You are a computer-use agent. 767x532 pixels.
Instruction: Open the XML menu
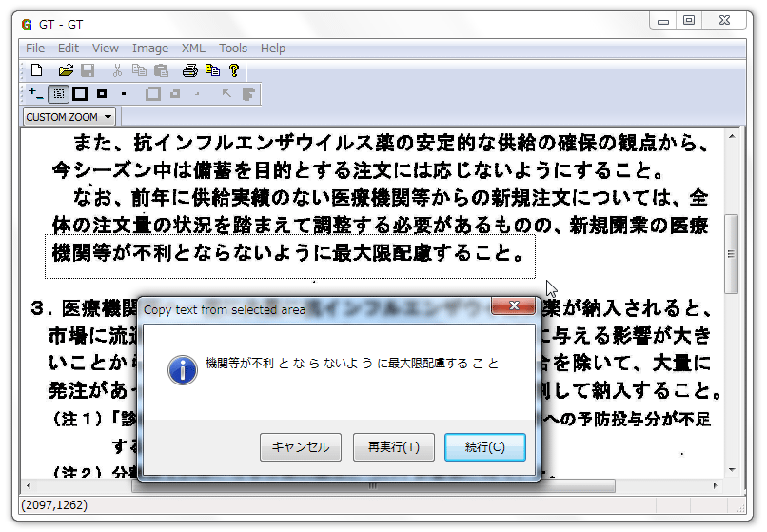tap(193, 48)
